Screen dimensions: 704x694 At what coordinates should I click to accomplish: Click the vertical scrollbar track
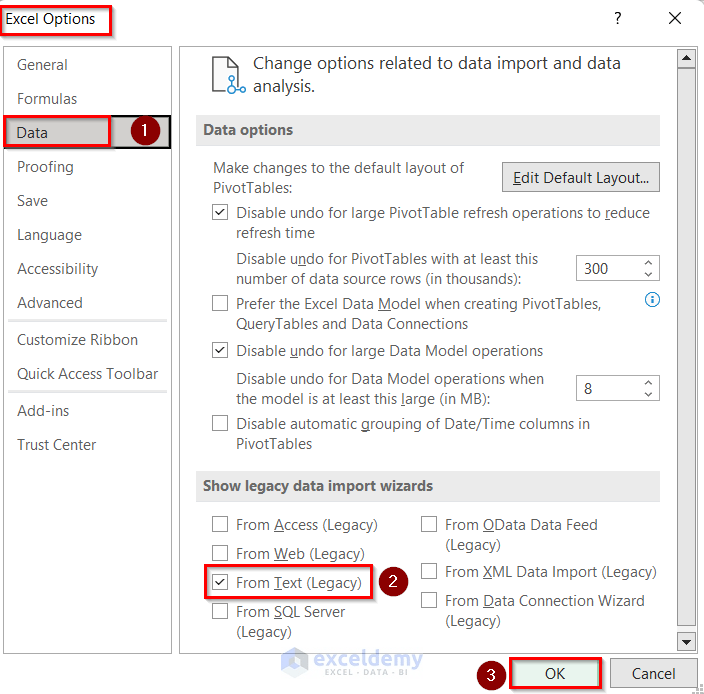[686, 346]
